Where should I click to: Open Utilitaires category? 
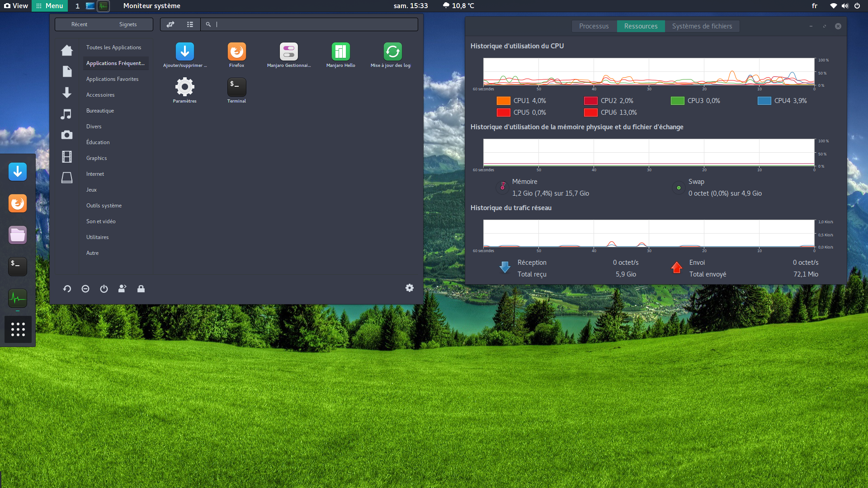coord(97,237)
